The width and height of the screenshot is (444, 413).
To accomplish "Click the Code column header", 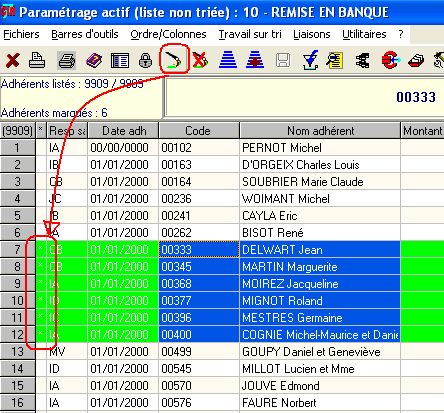I will [199, 131].
